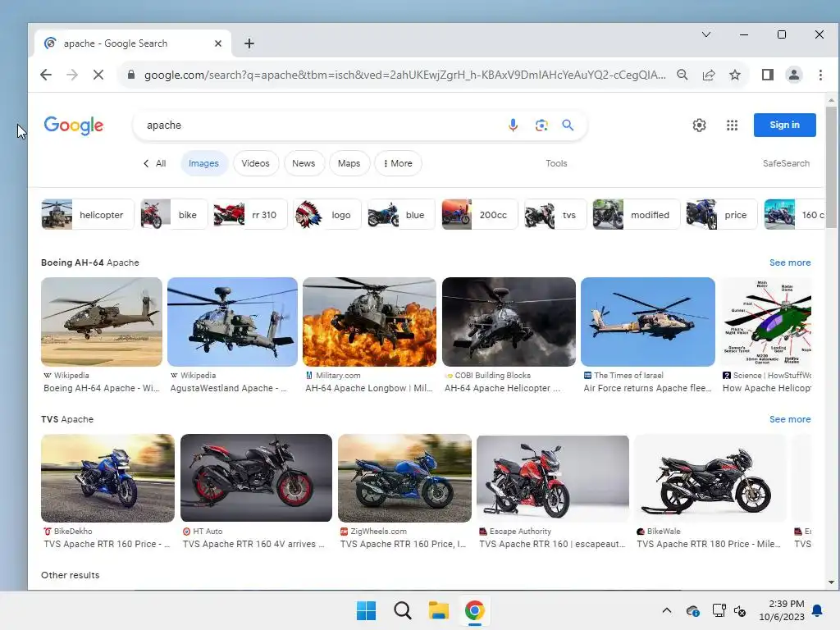Open the SafeSearch setting

coord(786,163)
